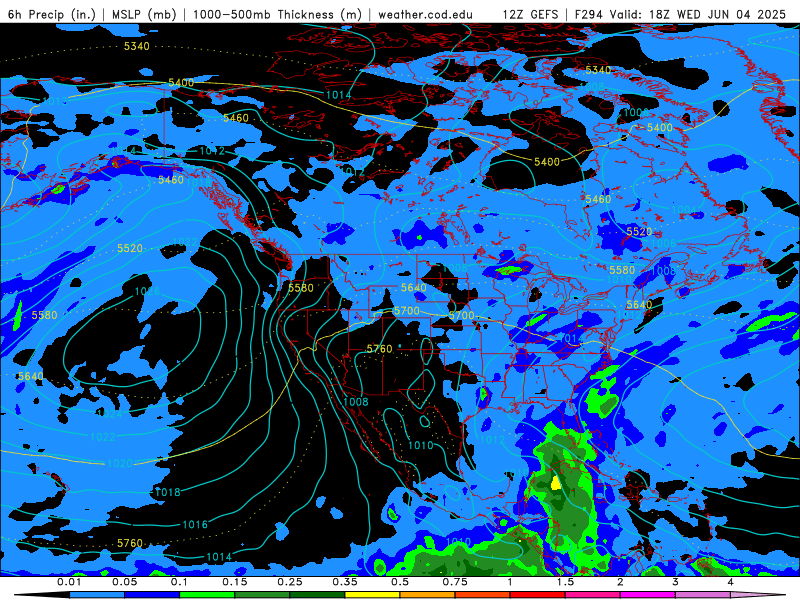Click the '12Z GEFS' model run label
Image resolution: width=800 pixels, height=600 pixels.
pyautogui.click(x=530, y=14)
